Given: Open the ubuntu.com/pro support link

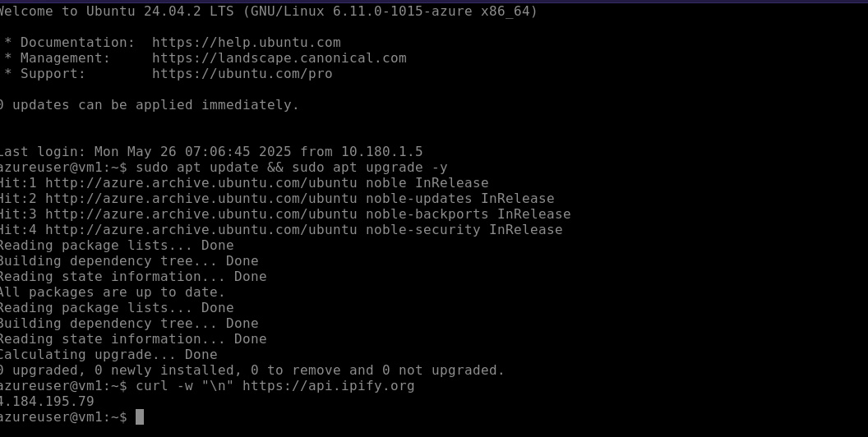Looking at the screenshot, I should 242,73.
